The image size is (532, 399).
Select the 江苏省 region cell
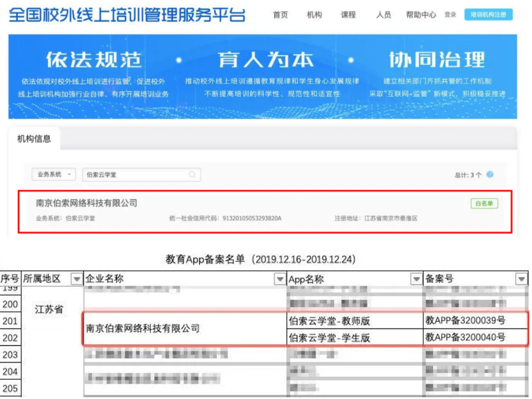click(x=49, y=309)
